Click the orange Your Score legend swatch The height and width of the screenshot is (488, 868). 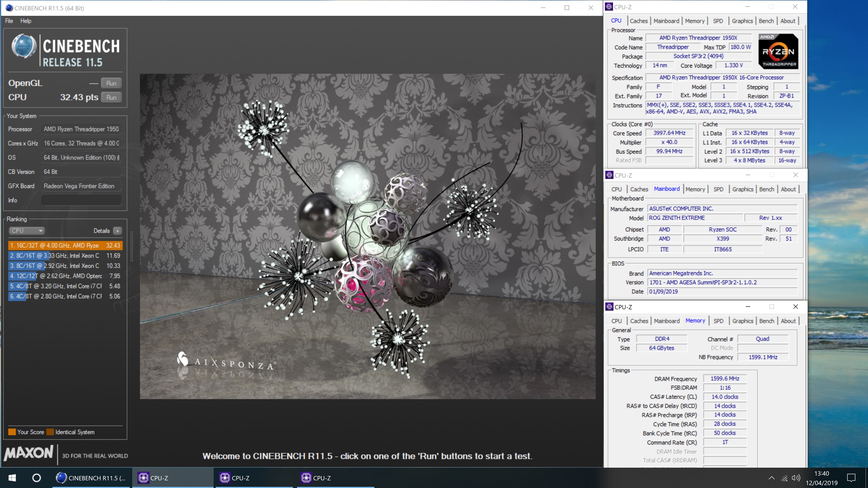pyautogui.click(x=12, y=432)
